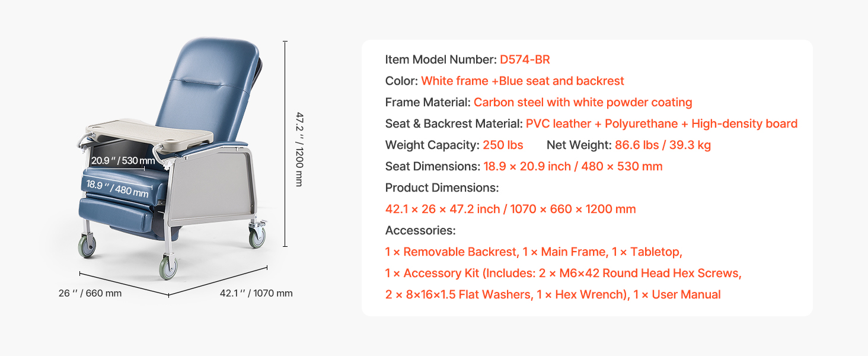Select the 250 lbs weight capacity value
868x356 pixels.
tap(503, 145)
